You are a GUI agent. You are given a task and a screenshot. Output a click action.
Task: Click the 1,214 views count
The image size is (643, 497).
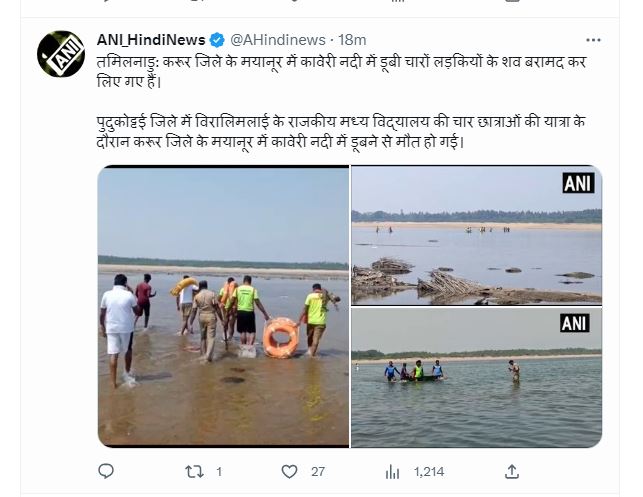429,470
